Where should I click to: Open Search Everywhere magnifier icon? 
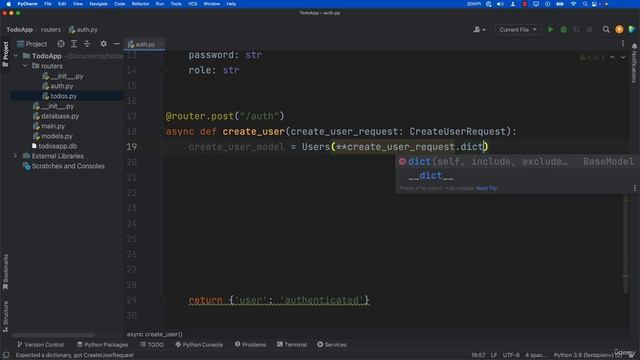pos(606,29)
